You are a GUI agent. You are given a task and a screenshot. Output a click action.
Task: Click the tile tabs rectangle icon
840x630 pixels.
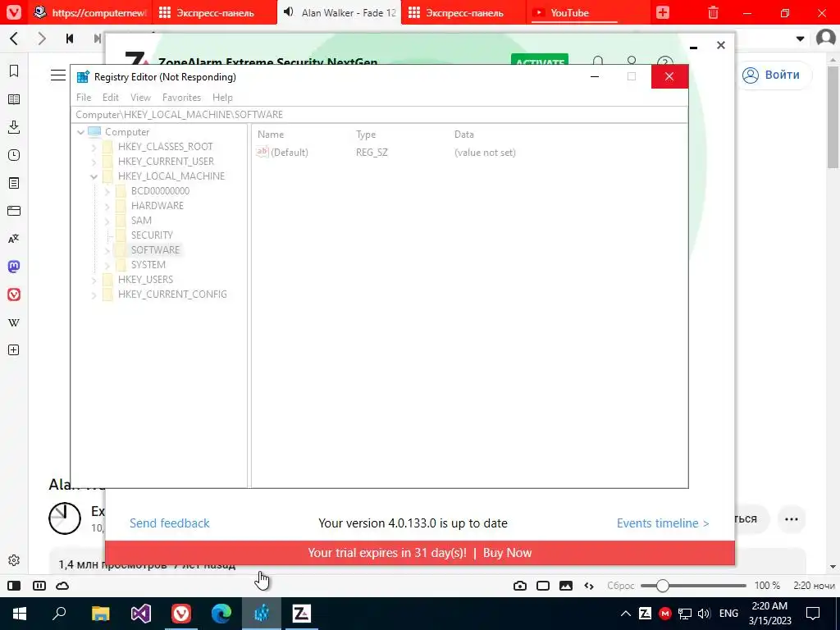[x=543, y=586]
